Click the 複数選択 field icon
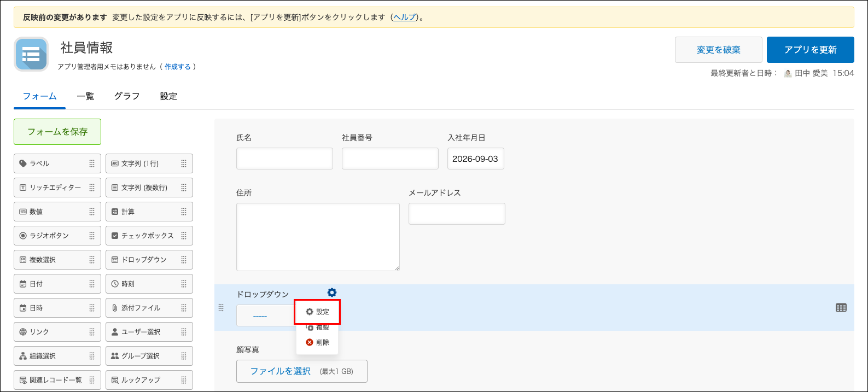The height and width of the screenshot is (392, 868). click(23, 260)
